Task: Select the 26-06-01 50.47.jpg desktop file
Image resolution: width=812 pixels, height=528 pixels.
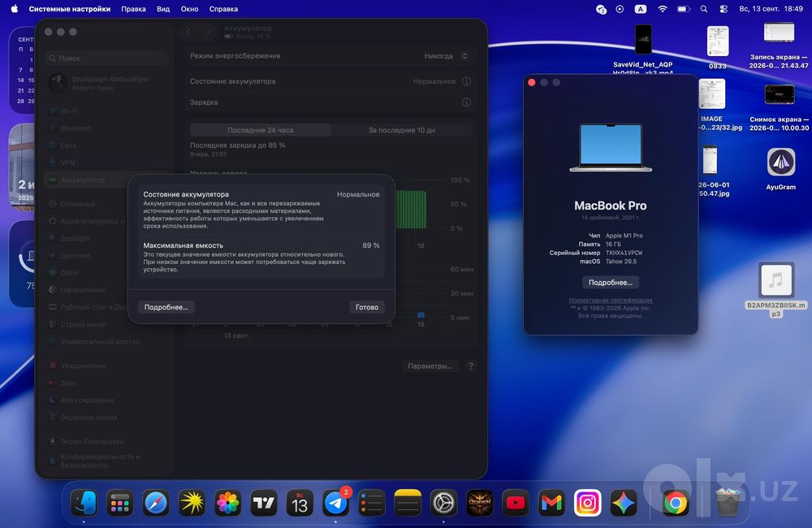Action: [713, 171]
